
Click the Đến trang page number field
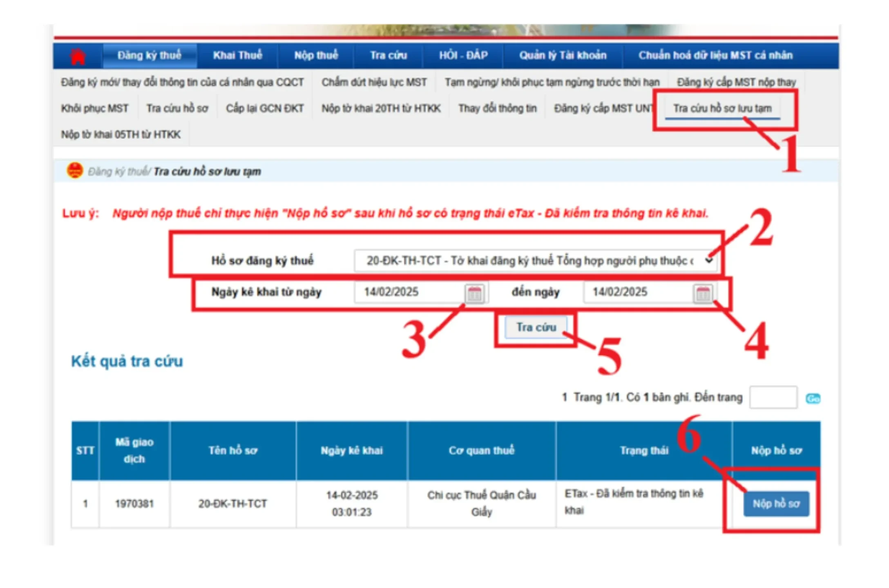pyautogui.click(x=773, y=397)
